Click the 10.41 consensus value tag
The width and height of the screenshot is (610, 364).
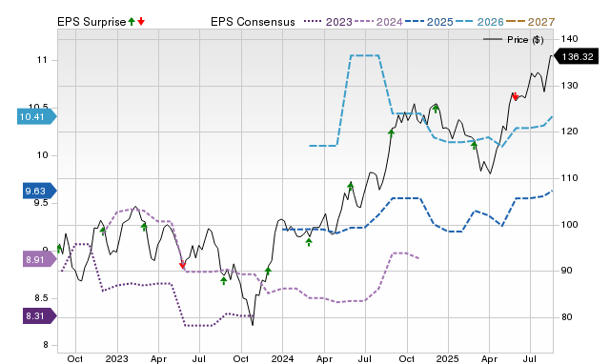(x=36, y=116)
